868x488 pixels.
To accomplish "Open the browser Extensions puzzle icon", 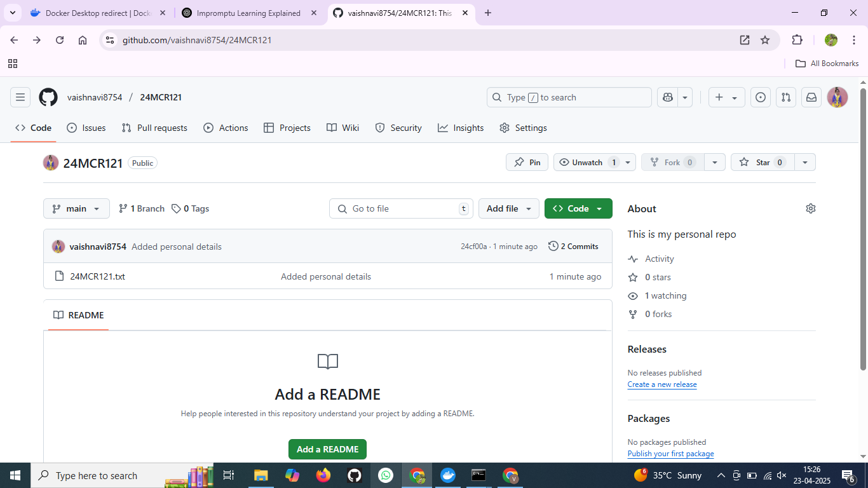I will click(797, 40).
